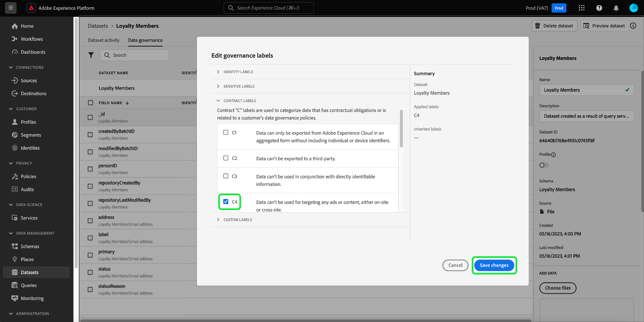Uncheck the C4 contract label
The image size is (644, 322).
[x=226, y=202]
